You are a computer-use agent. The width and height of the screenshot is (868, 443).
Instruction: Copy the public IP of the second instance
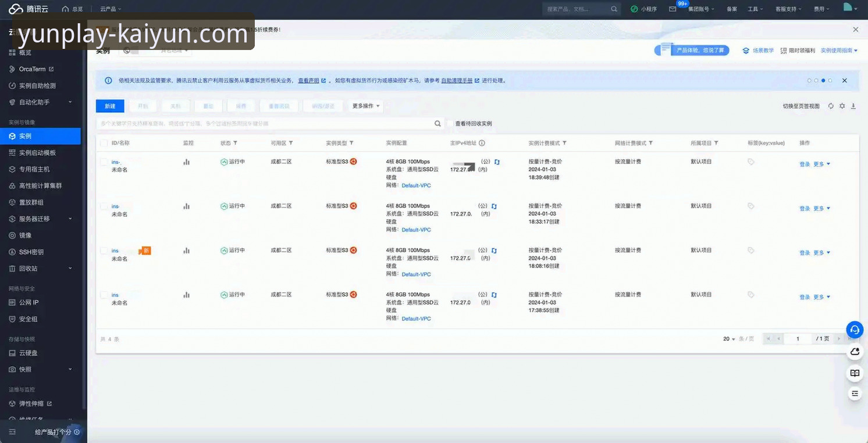[494, 206]
